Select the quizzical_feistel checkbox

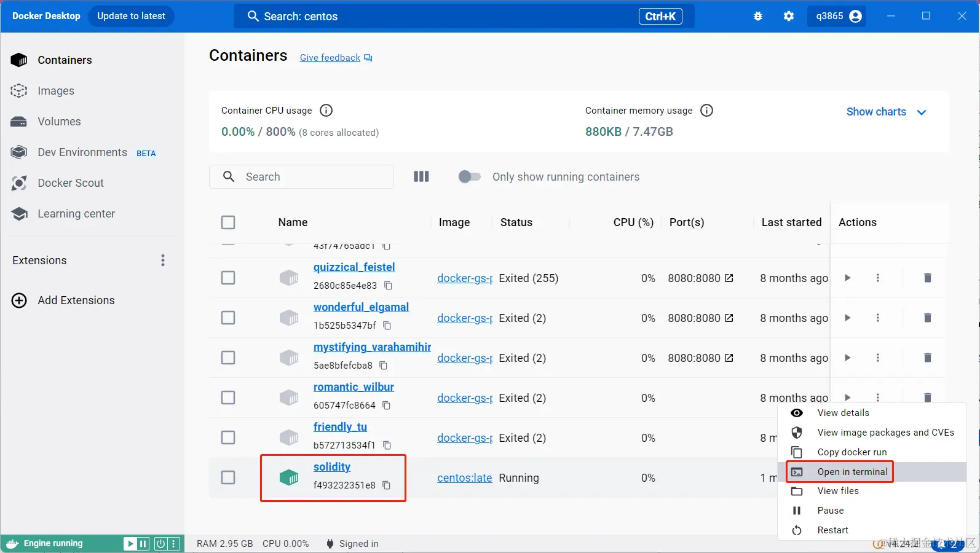point(228,278)
